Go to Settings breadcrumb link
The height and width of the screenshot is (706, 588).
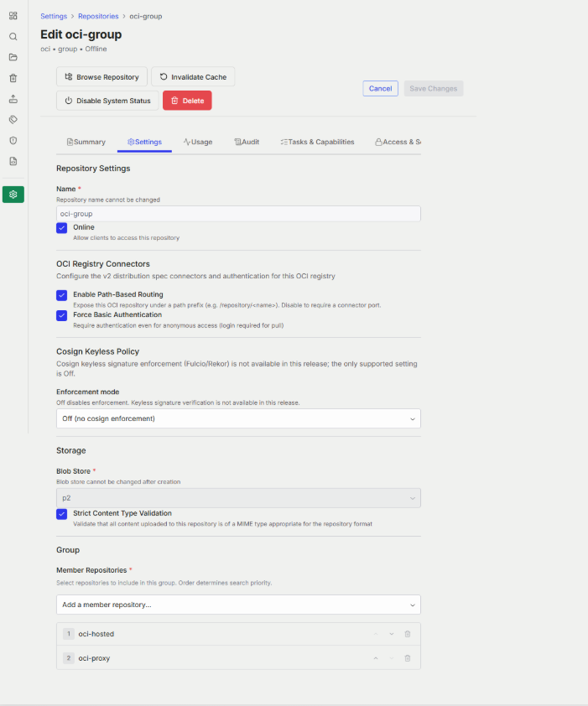coord(54,16)
